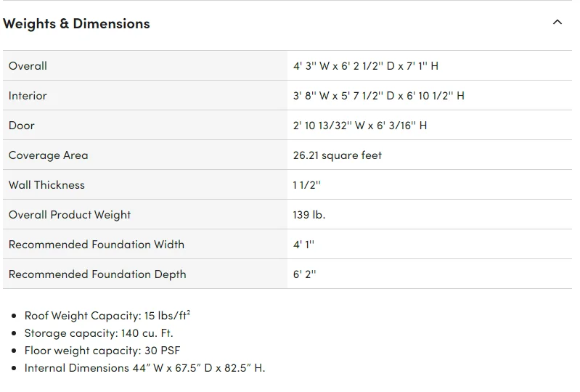Click the 26.21 square feet value
This screenshot has height=392, width=580.
(337, 155)
